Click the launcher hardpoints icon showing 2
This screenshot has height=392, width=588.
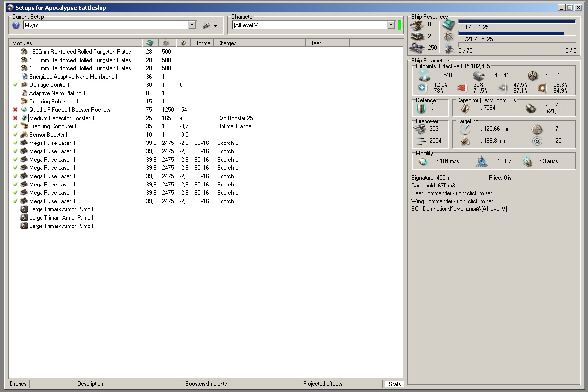[417, 36]
